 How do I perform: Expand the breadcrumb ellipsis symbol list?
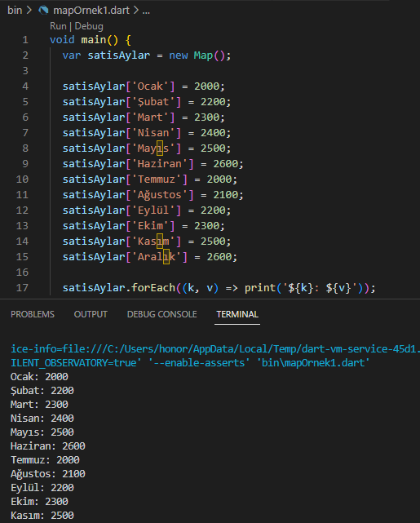tap(146, 11)
